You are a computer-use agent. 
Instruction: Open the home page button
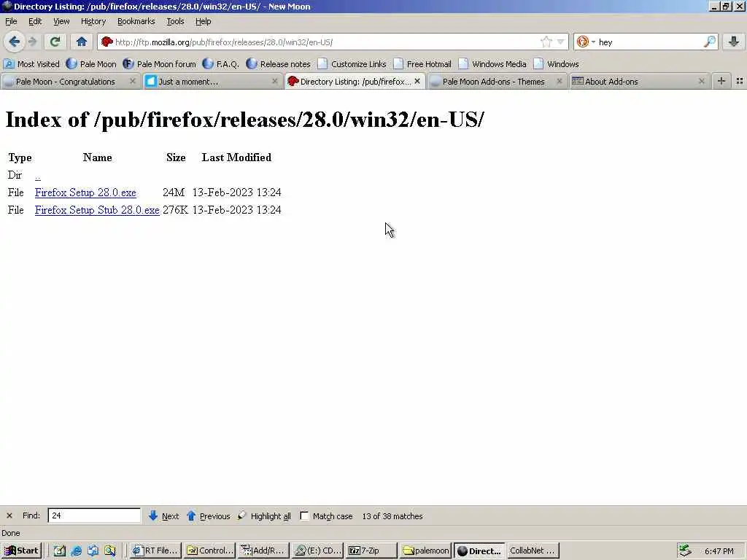pyautogui.click(x=82, y=42)
